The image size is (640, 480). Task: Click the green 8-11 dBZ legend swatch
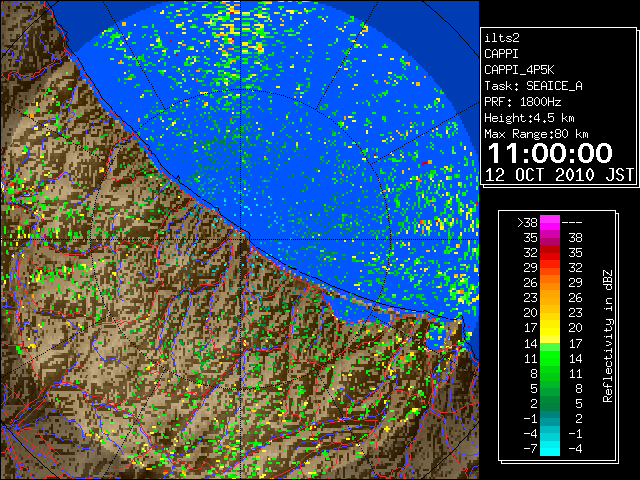[550, 373]
